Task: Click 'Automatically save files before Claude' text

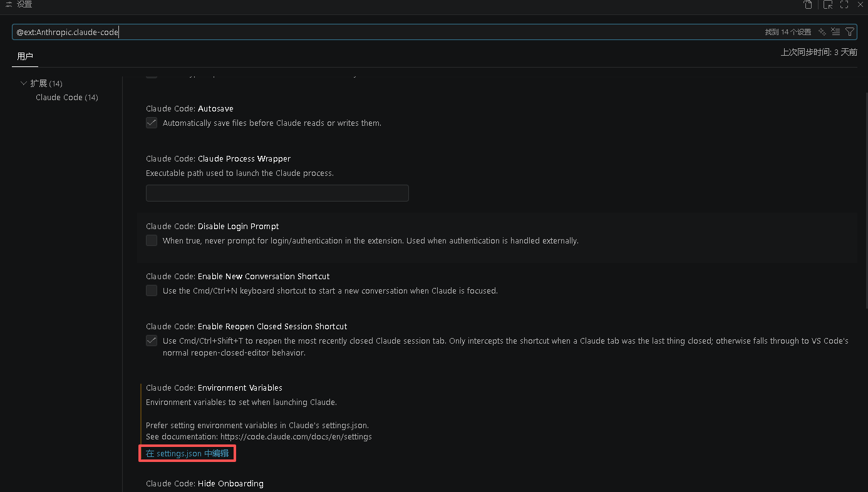Action: click(x=272, y=123)
